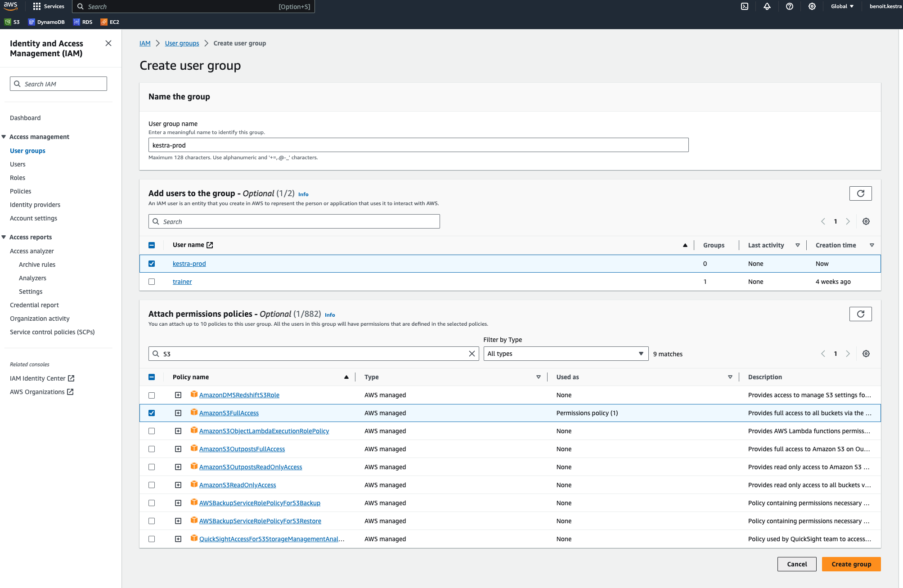
Task: Open the notifications bell
Action: tap(767, 6)
